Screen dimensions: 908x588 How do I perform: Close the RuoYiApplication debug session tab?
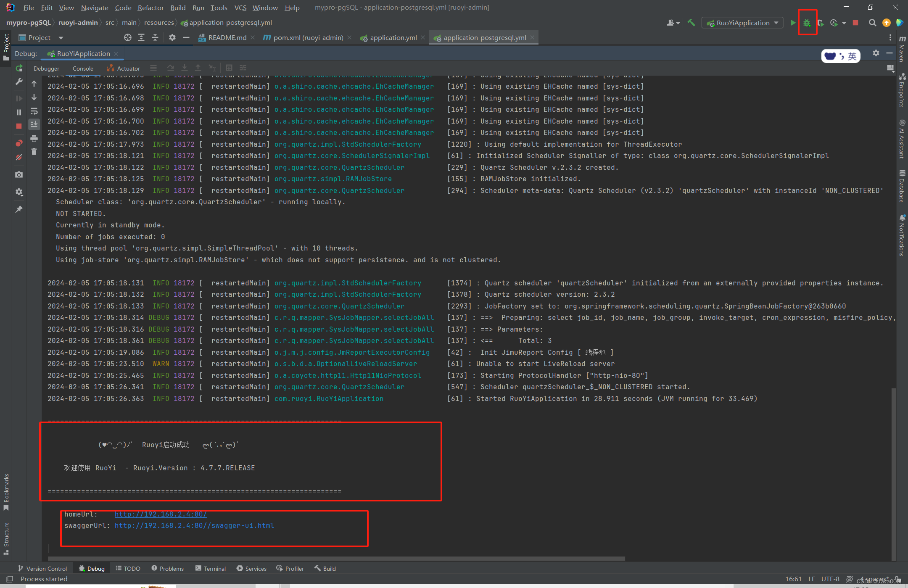(x=116, y=53)
